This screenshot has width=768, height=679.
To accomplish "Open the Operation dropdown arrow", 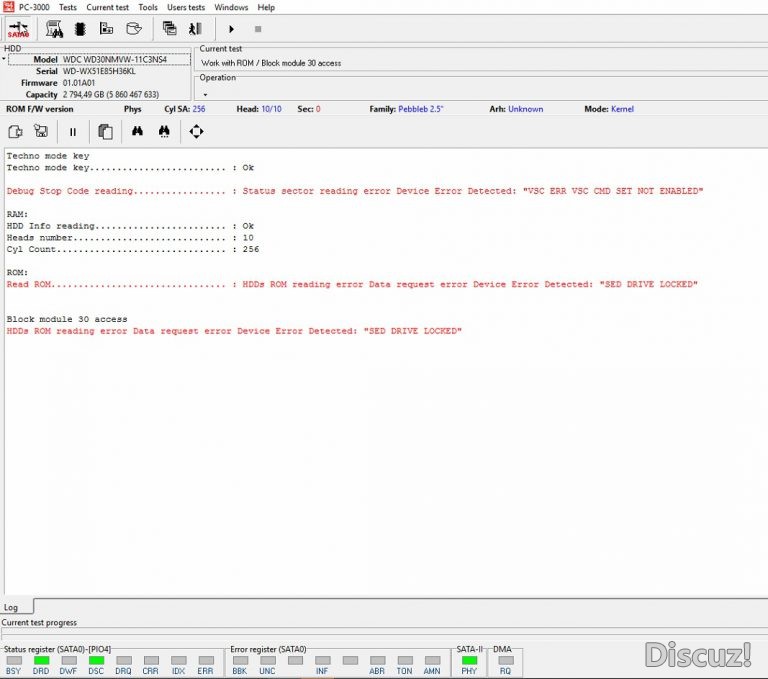I will [205, 95].
